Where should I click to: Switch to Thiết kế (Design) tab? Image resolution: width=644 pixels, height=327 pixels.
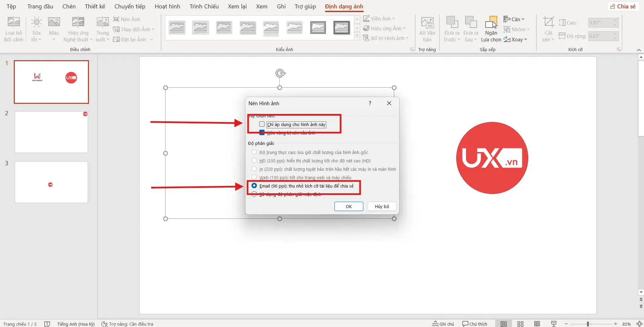(95, 6)
